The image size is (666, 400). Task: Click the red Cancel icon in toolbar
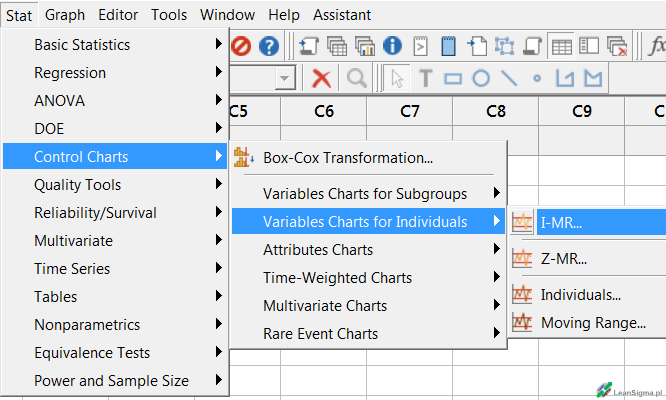click(x=241, y=46)
